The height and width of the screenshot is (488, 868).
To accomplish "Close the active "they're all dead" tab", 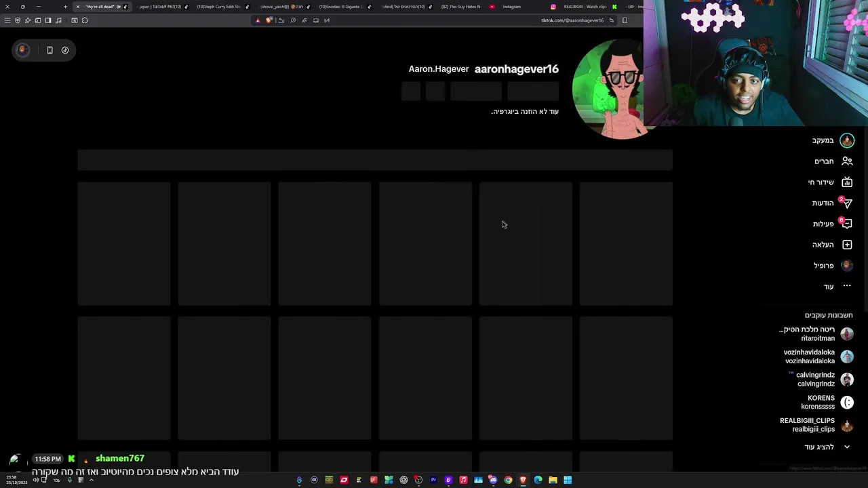I will pos(78,7).
